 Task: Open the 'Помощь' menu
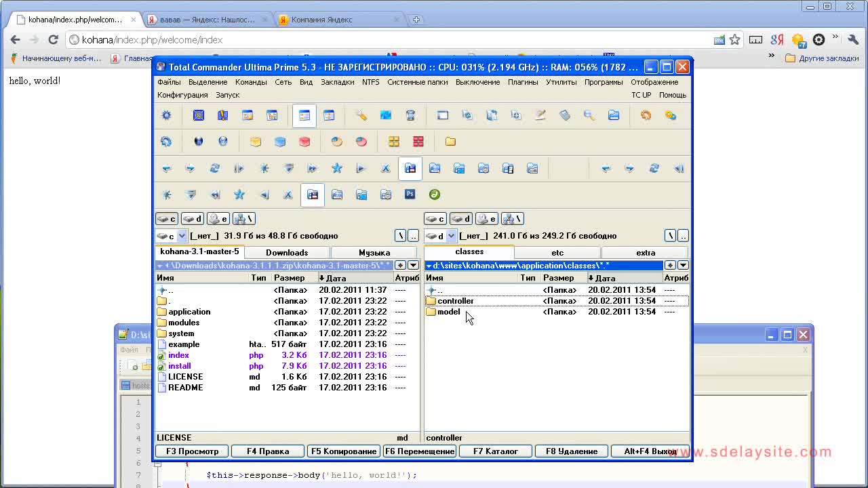pyautogui.click(x=673, y=95)
